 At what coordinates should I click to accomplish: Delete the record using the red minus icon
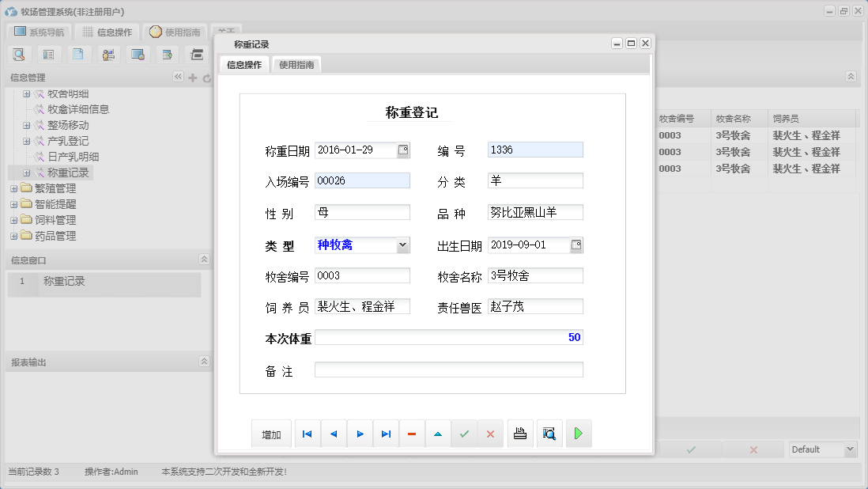point(412,434)
